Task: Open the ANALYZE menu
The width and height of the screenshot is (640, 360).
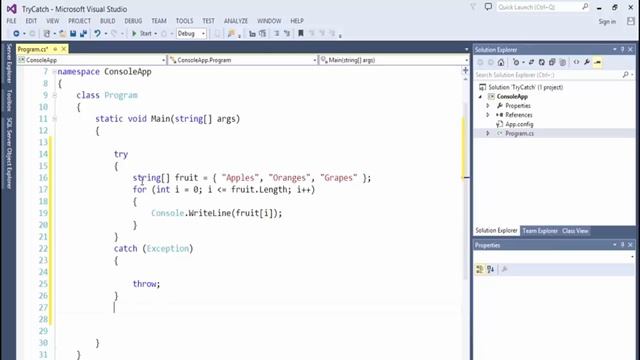Action: 236,20
